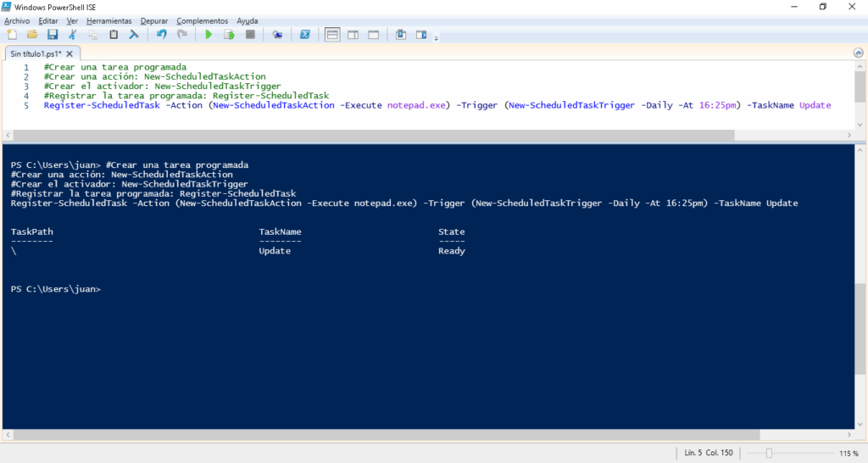Launch PowerShell.exe from the blue console icon
The width and height of the screenshot is (868, 463).
[x=305, y=35]
